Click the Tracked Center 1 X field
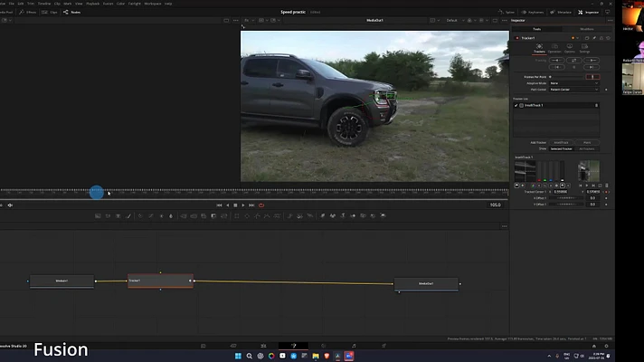 click(x=561, y=192)
